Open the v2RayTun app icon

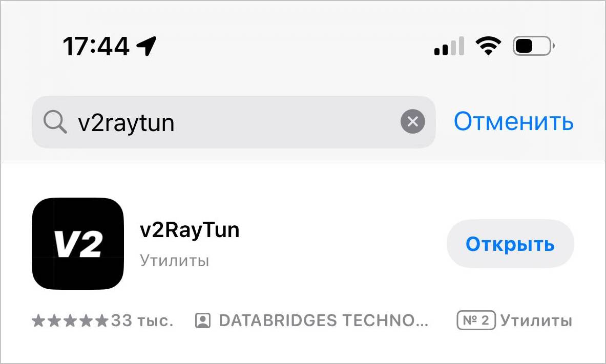click(78, 244)
